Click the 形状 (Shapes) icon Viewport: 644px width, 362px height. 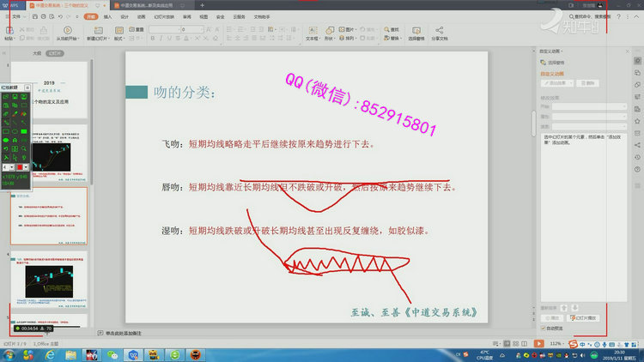330,35
